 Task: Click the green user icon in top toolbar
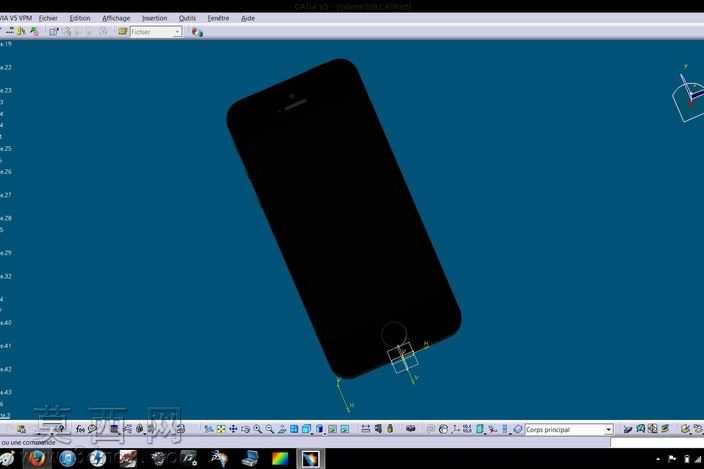(34, 31)
